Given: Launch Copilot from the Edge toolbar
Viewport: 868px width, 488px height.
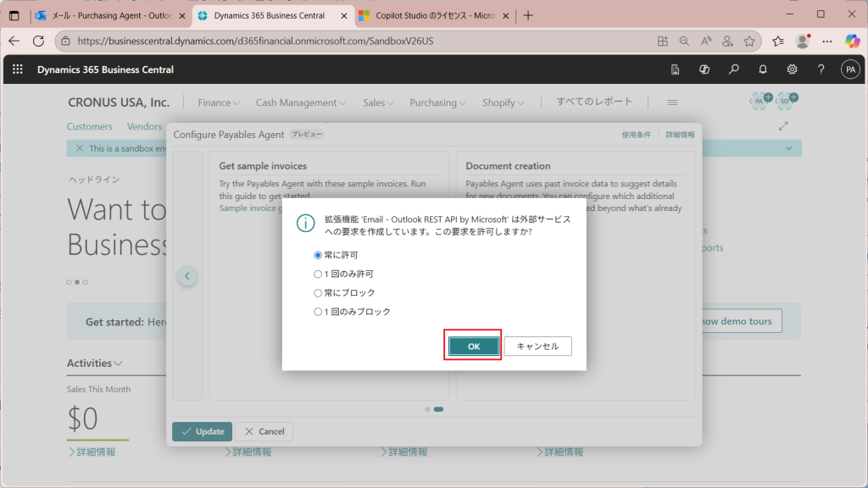Looking at the screenshot, I should click(852, 41).
